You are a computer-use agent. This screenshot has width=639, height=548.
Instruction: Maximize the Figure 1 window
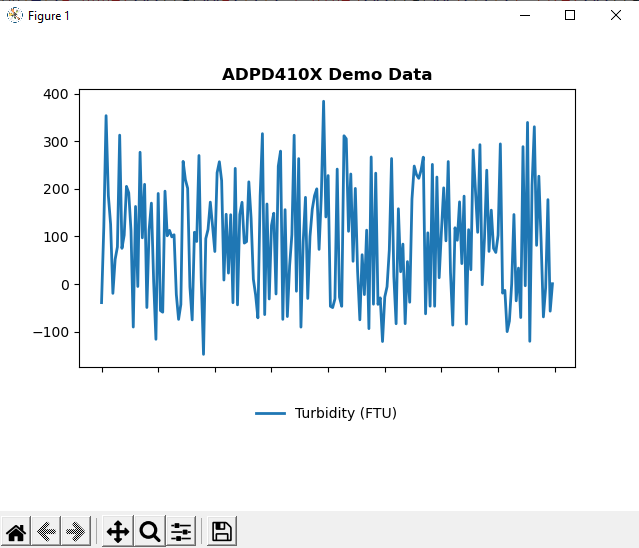(x=570, y=15)
